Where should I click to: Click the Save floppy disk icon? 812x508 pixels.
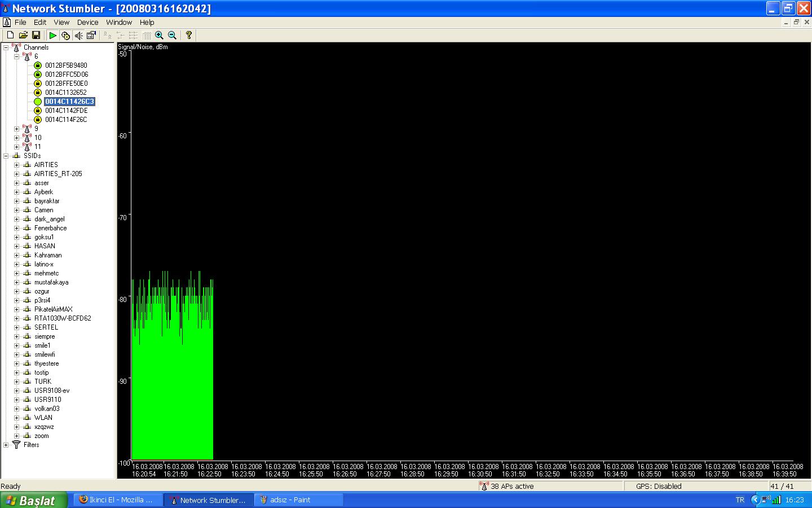[x=36, y=35]
